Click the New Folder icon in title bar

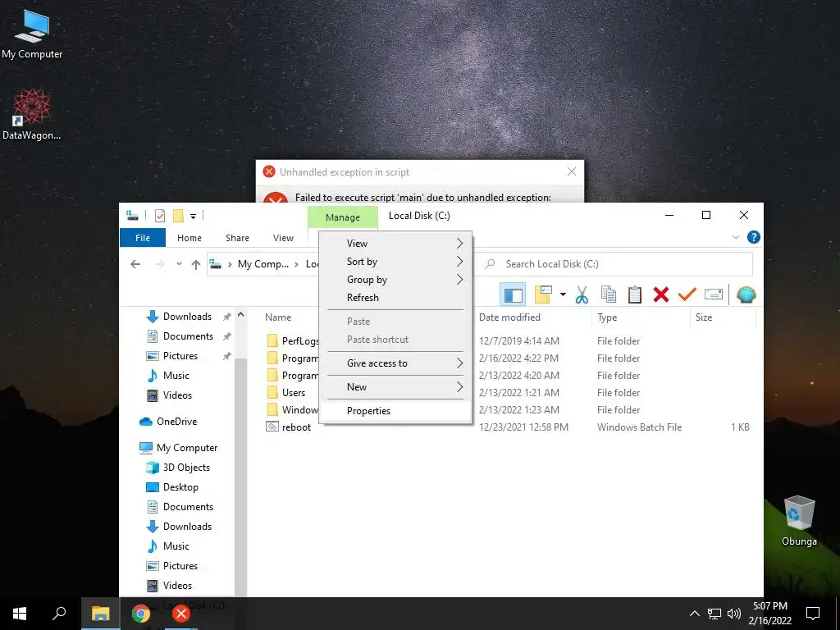pos(178,216)
